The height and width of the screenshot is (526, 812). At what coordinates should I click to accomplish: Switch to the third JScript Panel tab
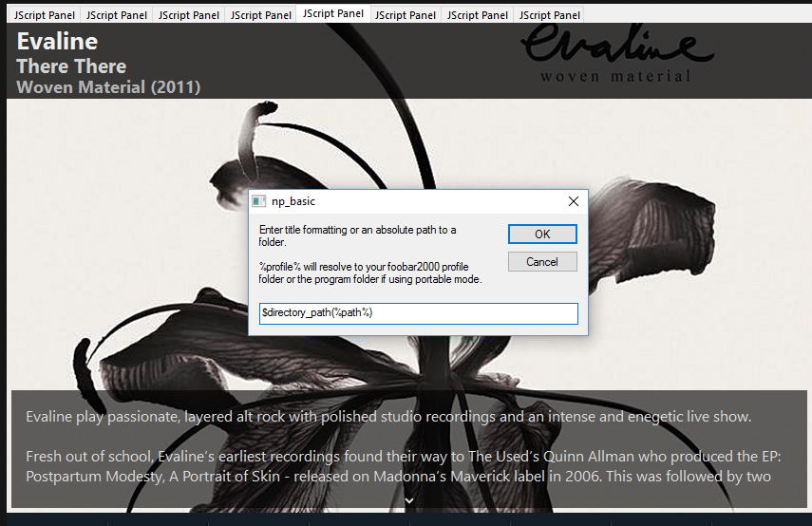click(188, 15)
